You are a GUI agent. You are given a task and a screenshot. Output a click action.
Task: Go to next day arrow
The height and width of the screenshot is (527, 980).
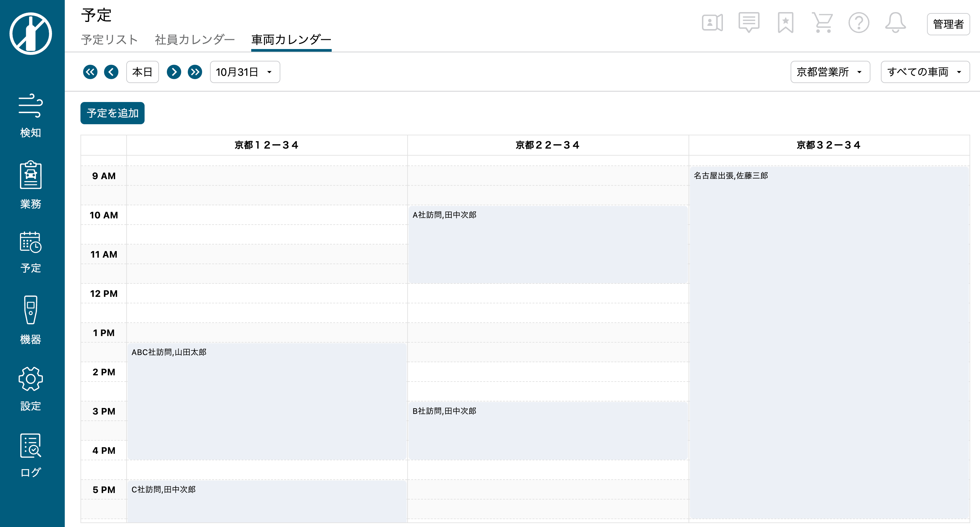coord(174,72)
